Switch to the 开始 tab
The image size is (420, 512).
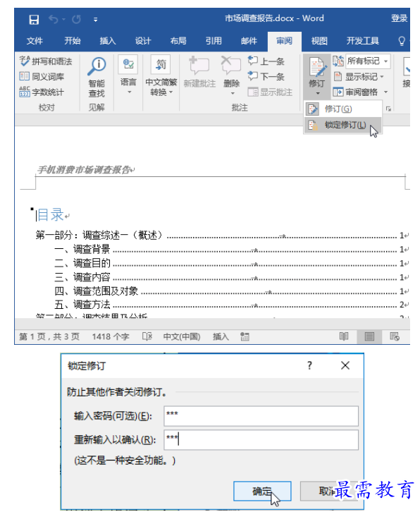point(72,41)
